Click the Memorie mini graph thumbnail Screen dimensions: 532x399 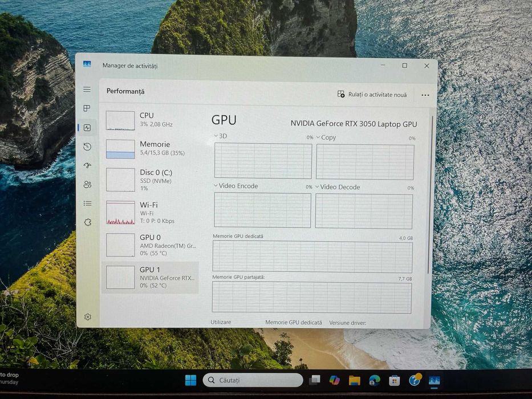click(x=120, y=149)
